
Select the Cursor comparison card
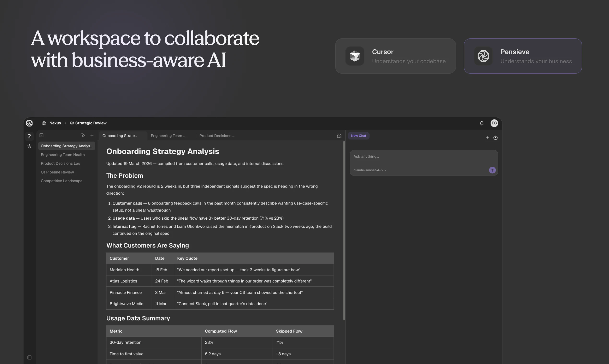coord(395,56)
